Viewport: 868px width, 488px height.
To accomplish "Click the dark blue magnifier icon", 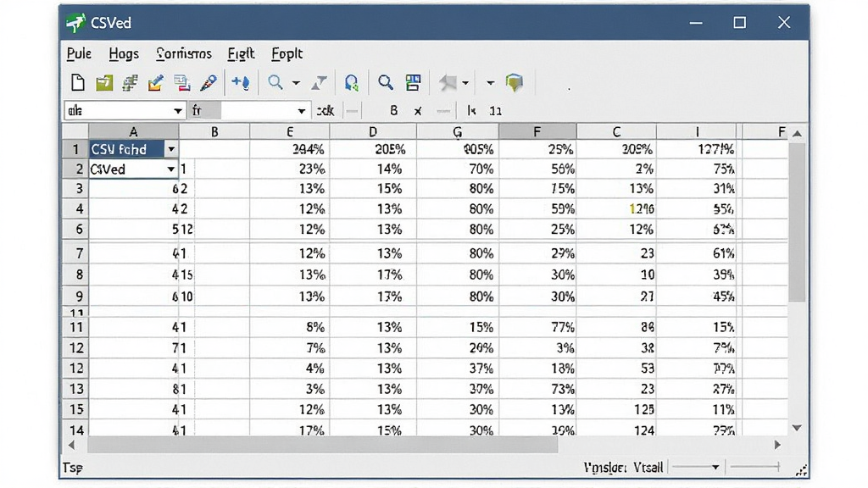I will 386,83.
